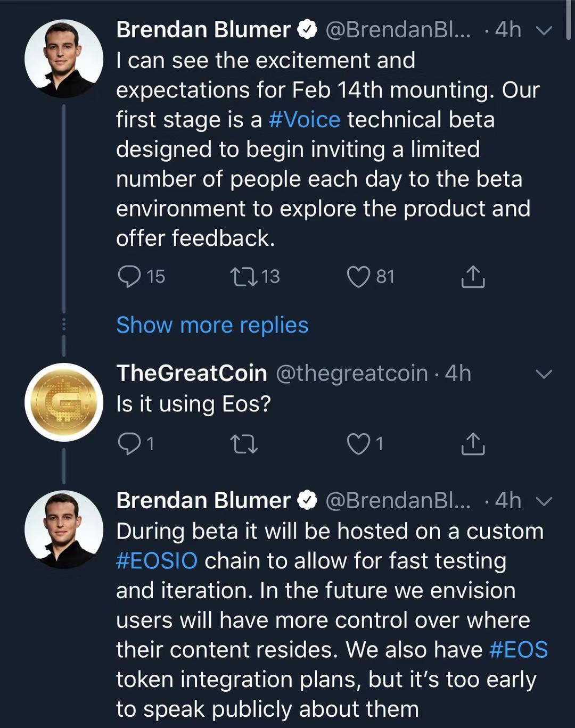
Task: Reply to TheGreatCoin's tweet
Action: click(129, 444)
